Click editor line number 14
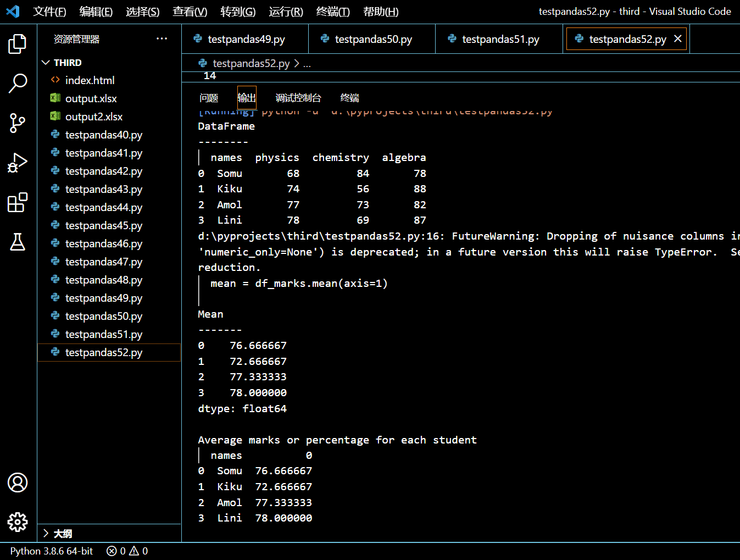This screenshot has height=560, width=740. click(210, 76)
